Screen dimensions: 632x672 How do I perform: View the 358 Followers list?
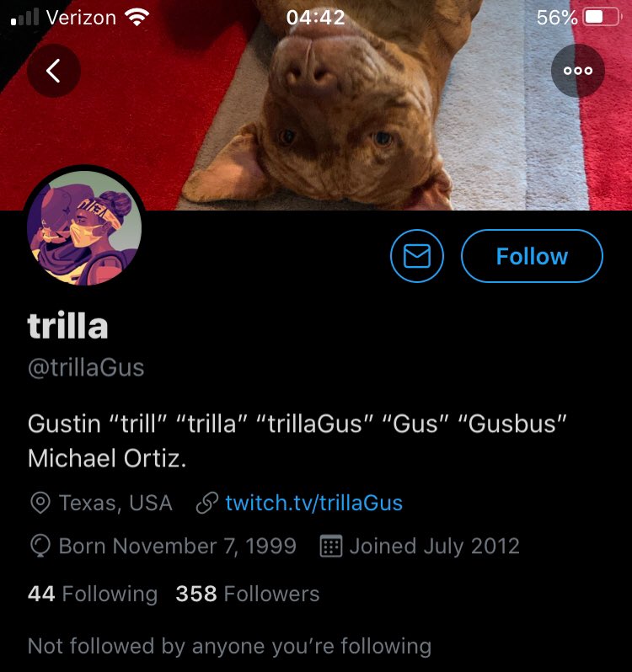[248, 594]
